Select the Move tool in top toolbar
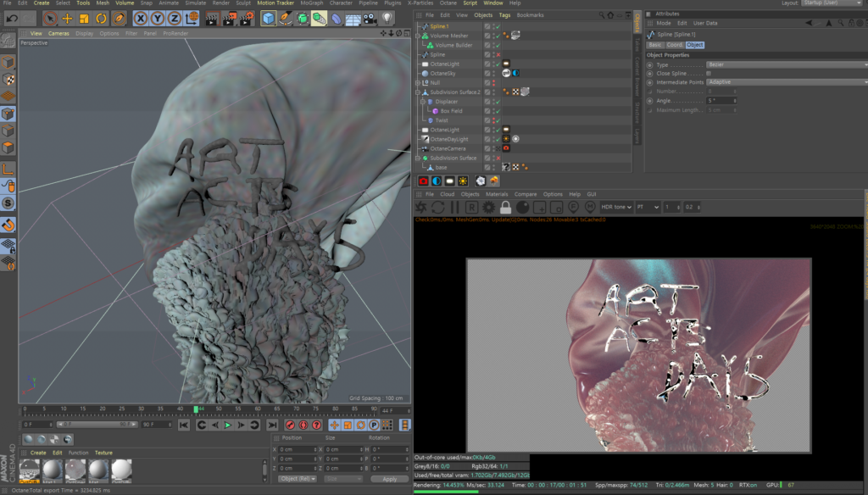 pos(67,18)
